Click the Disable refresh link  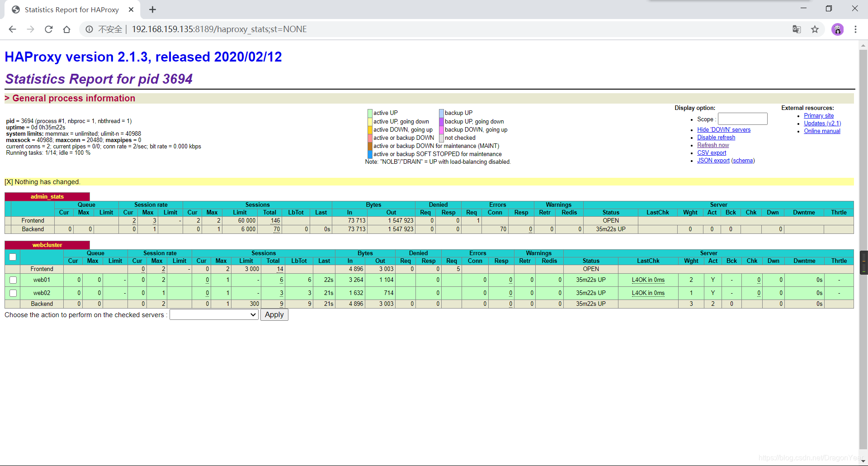click(716, 138)
